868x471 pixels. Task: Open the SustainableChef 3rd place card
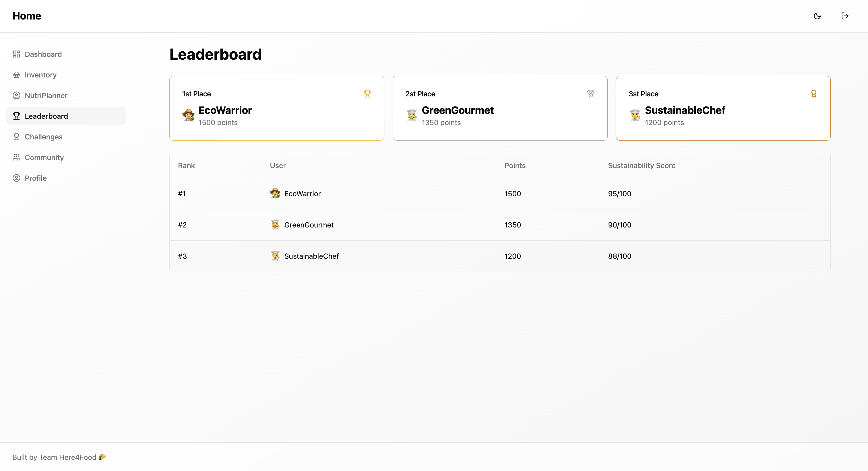723,108
